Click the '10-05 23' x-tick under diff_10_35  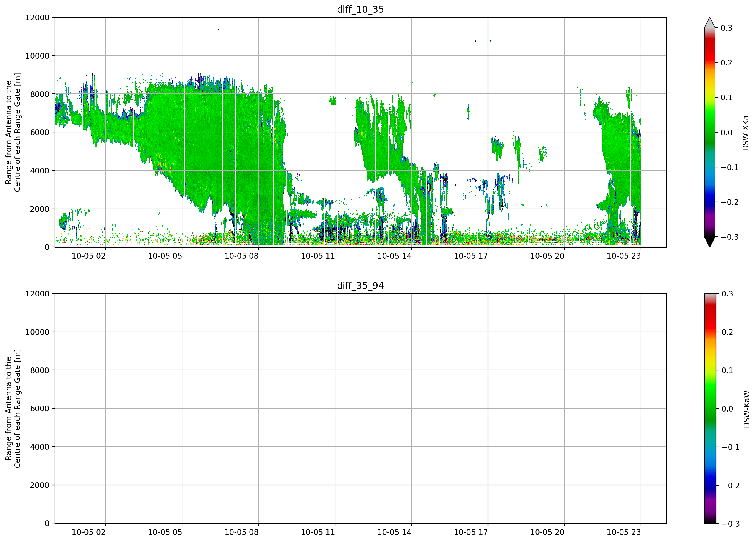tap(624, 256)
